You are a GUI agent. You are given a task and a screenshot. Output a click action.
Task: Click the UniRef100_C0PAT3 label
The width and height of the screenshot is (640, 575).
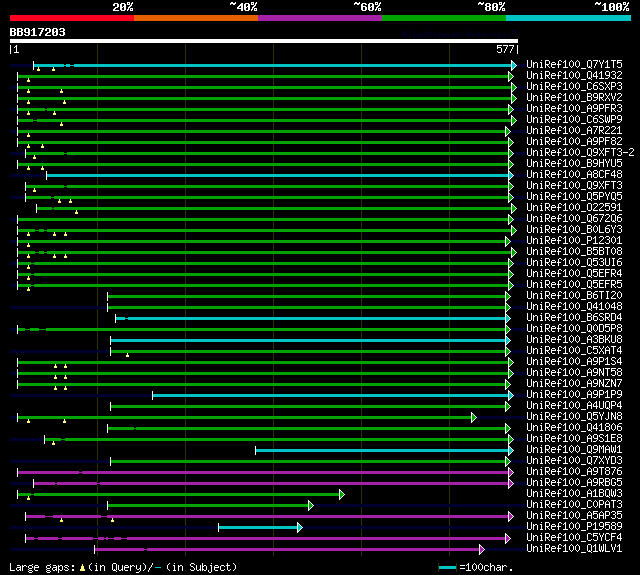point(574,505)
